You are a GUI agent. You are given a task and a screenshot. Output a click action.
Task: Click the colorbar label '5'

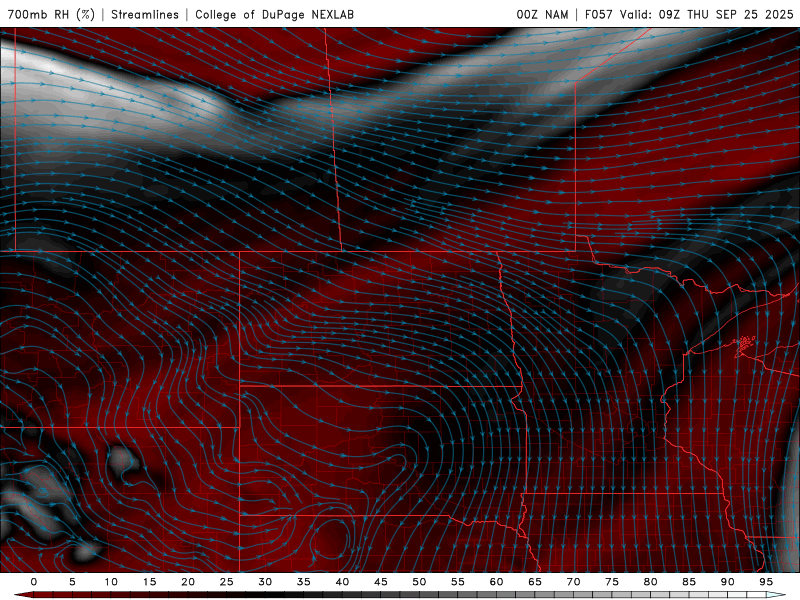click(x=72, y=582)
